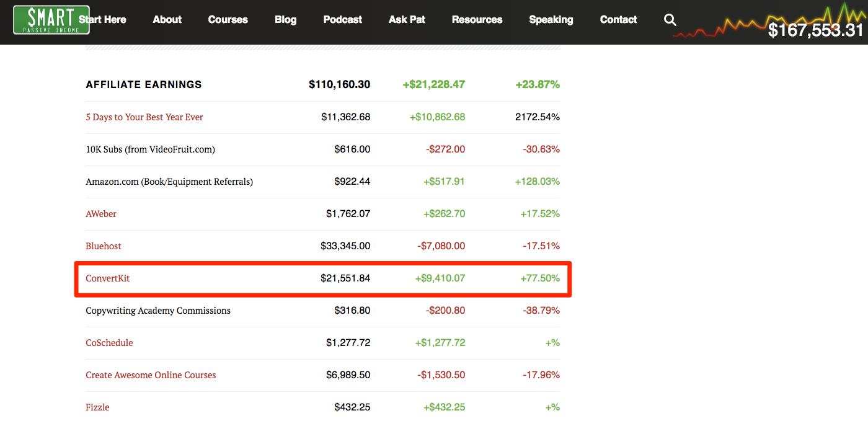Click the $11,362.68 amount
Screen dimensions: 868x421
click(346, 117)
